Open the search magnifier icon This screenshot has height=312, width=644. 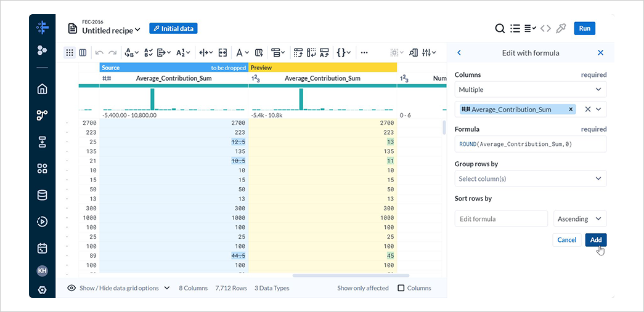[x=499, y=28]
